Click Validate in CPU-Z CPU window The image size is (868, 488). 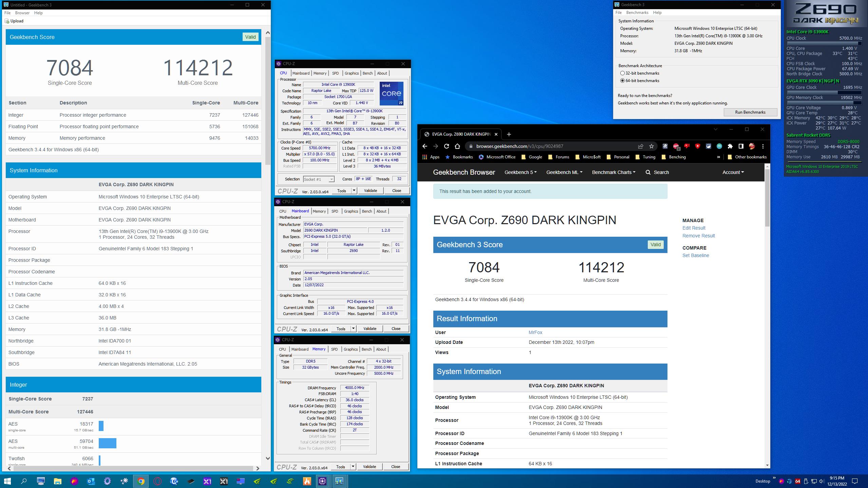pos(371,191)
